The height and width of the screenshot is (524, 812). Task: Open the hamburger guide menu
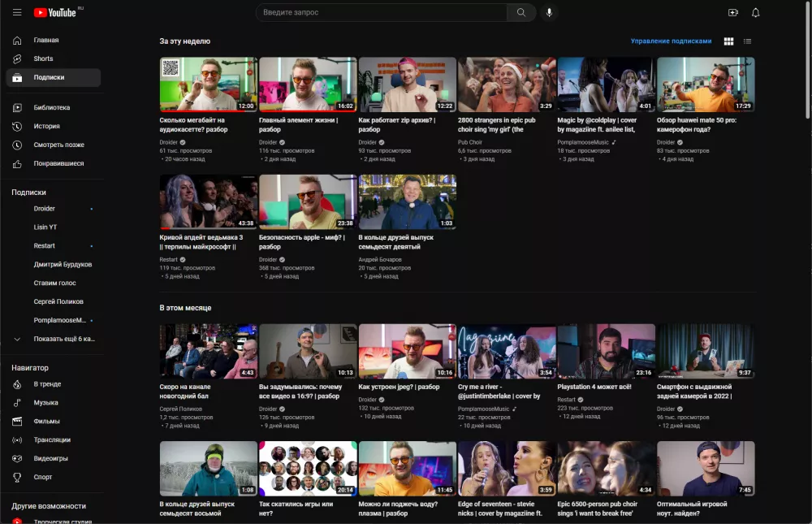[x=17, y=12]
